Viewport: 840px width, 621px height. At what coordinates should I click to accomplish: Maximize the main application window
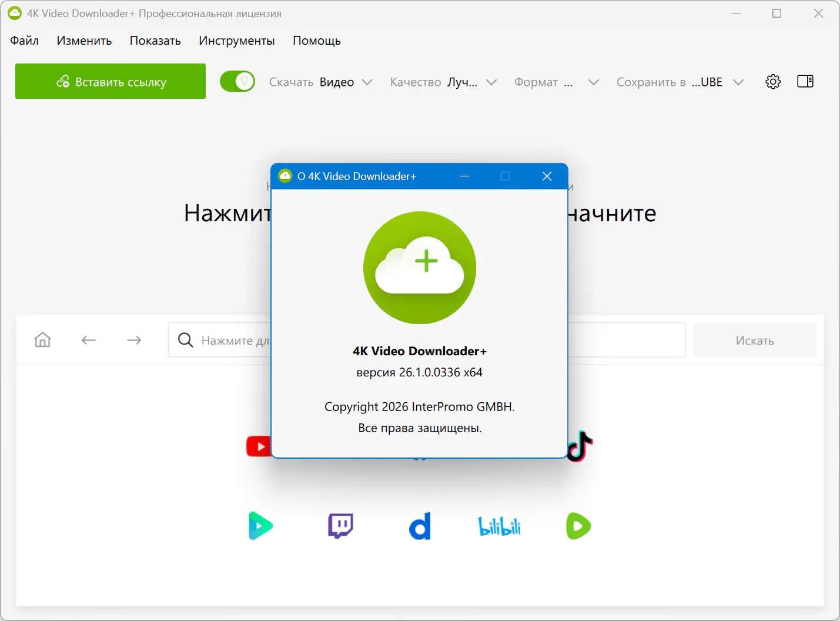777,13
